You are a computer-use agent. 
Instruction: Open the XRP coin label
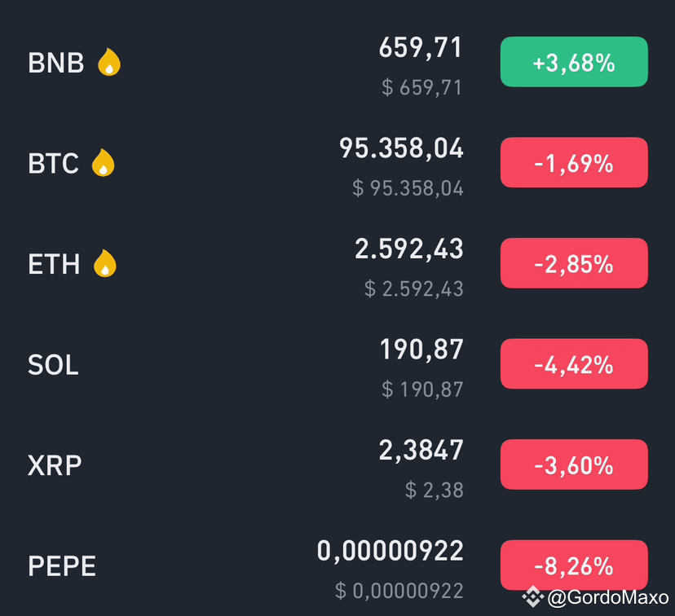[55, 465]
